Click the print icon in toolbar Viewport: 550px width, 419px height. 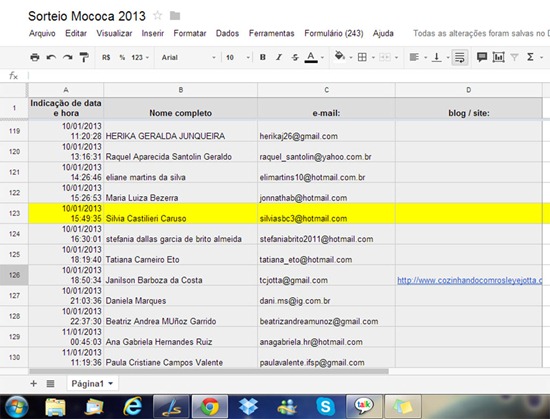coord(35,57)
